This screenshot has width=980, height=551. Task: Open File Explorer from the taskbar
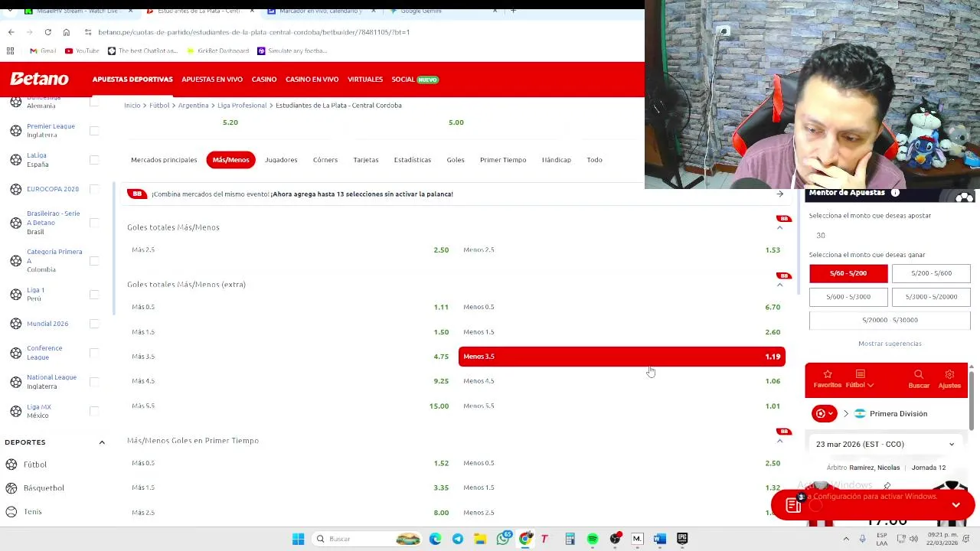point(480,539)
